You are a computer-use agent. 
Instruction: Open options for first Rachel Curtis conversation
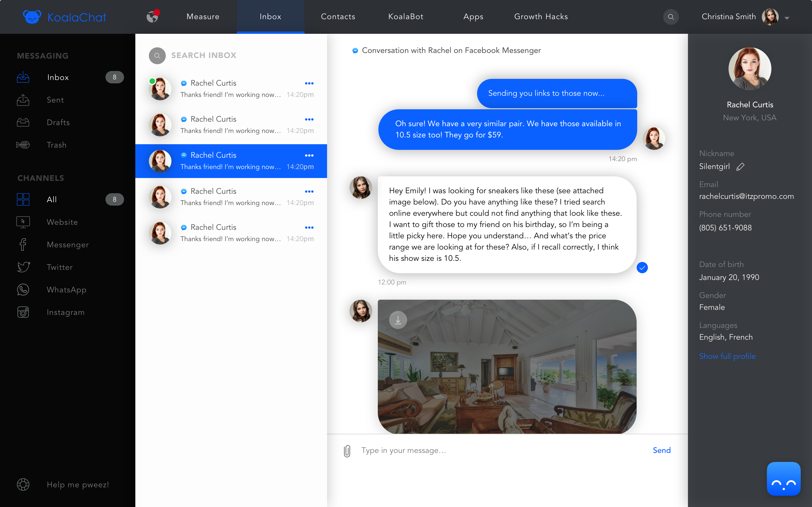pos(309,83)
